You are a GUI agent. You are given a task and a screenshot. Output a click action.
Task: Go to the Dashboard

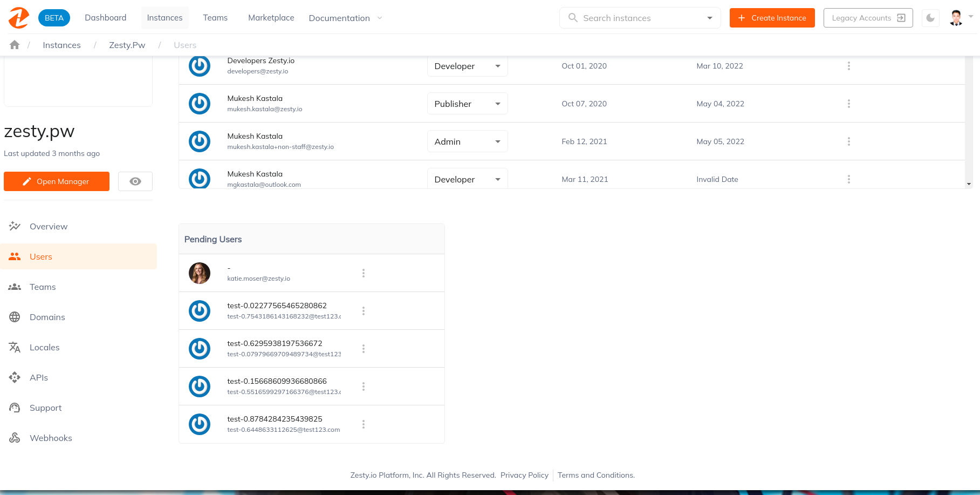(105, 17)
